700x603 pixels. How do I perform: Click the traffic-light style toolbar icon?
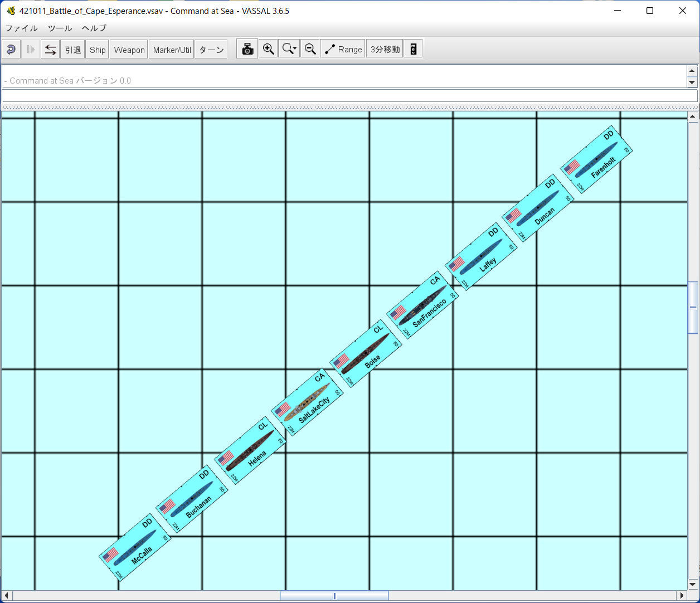(x=413, y=49)
